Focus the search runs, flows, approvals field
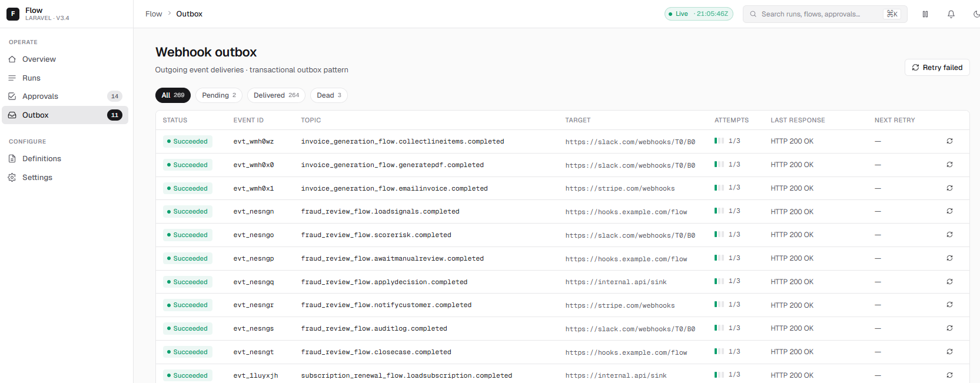The width and height of the screenshot is (980, 383). click(825, 14)
